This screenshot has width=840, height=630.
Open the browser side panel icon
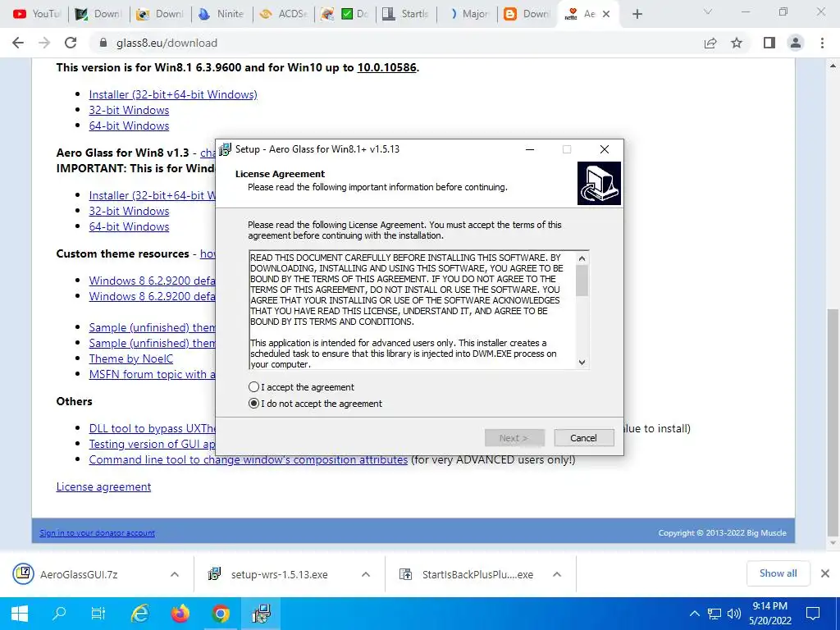[769, 43]
